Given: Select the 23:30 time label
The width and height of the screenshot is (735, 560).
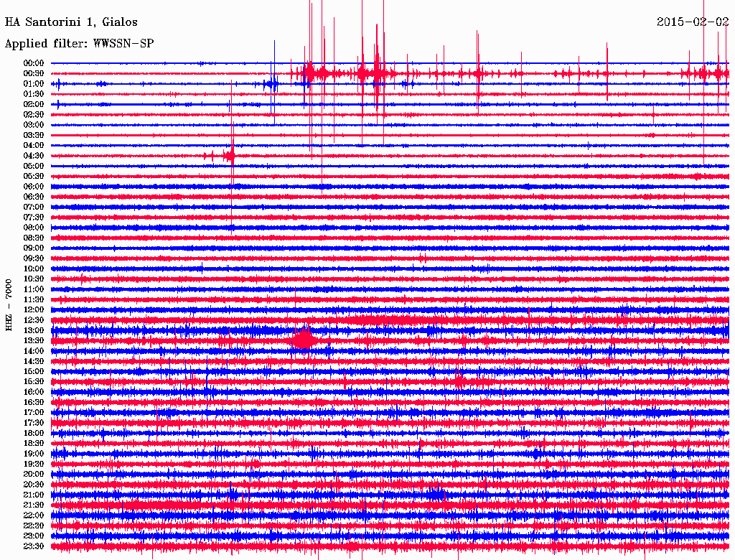Looking at the screenshot, I should (x=34, y=546).
